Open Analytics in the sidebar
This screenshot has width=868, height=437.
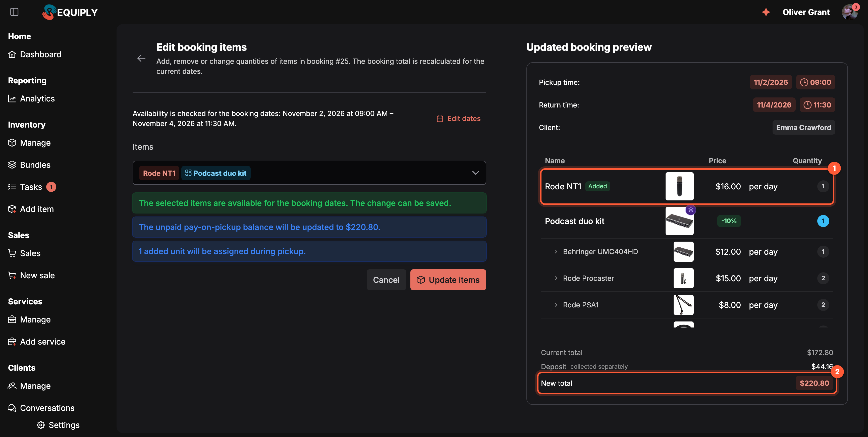(x=31, y=98)
